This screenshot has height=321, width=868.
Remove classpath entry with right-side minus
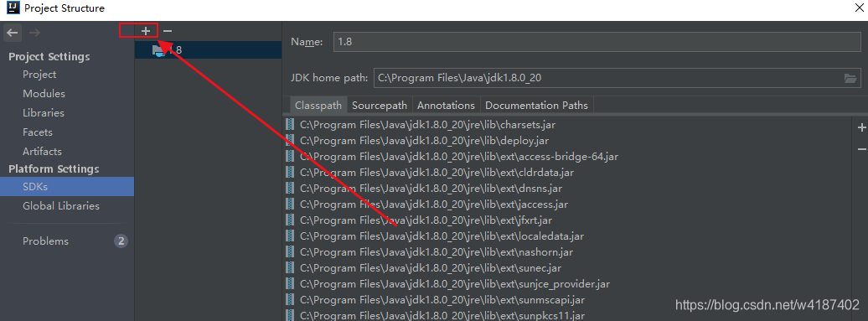click(x=861, y=149)
